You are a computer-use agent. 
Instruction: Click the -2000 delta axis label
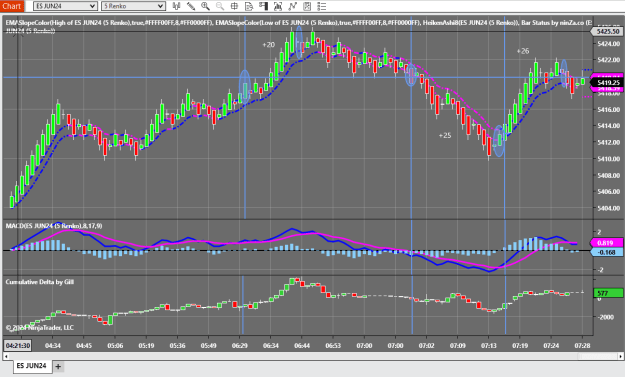(605, 317)
